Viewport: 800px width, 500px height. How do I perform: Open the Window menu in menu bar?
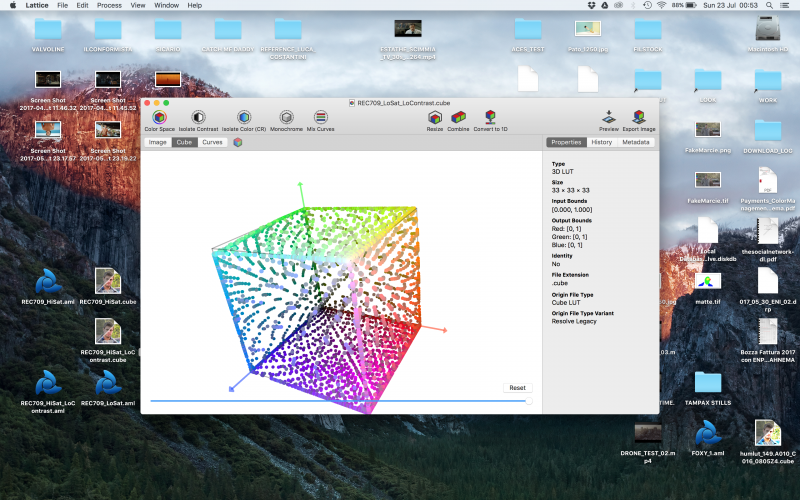coord(167,5)
